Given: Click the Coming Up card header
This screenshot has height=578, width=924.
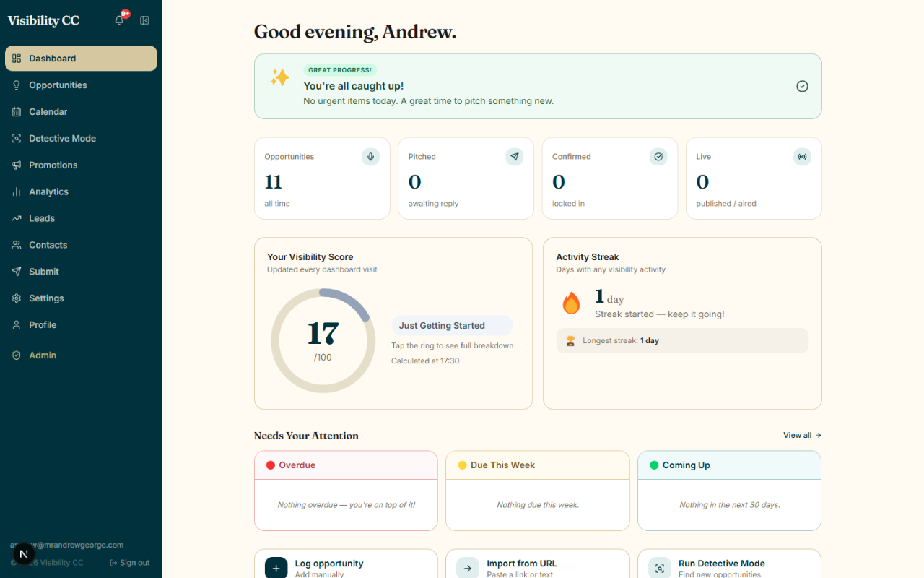Looking at the screenshot, I should tap(729, 465).
